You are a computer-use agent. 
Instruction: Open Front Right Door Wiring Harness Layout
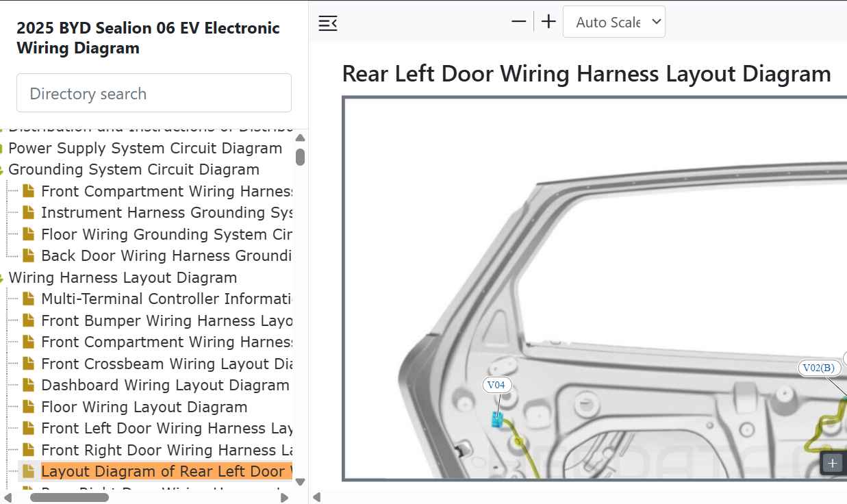click(x=167, y=450)
